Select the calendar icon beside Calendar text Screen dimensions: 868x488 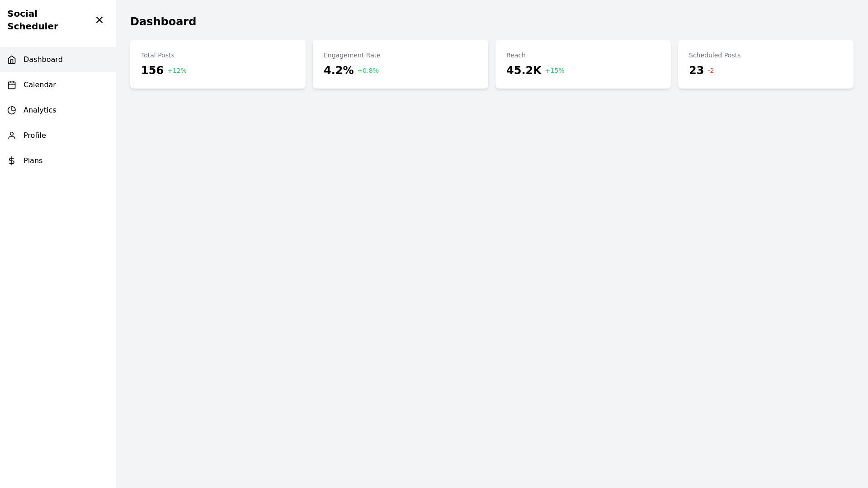(x=12, y=84)
